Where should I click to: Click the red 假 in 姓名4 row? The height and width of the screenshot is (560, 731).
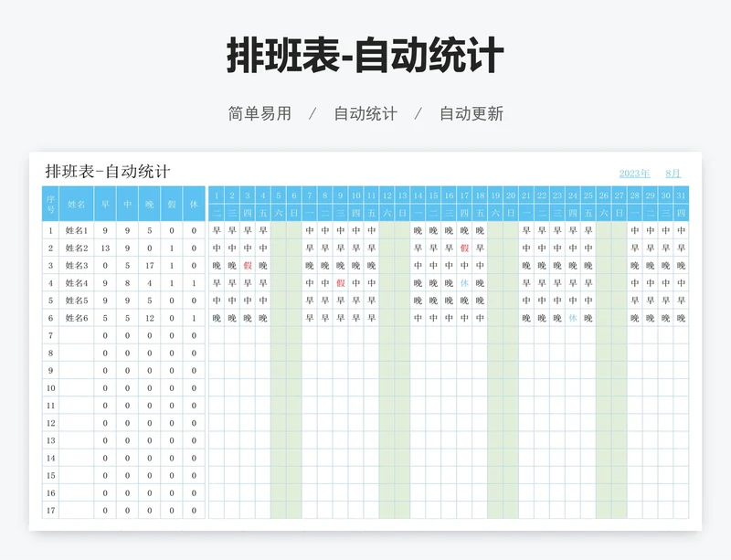(340, 283)
